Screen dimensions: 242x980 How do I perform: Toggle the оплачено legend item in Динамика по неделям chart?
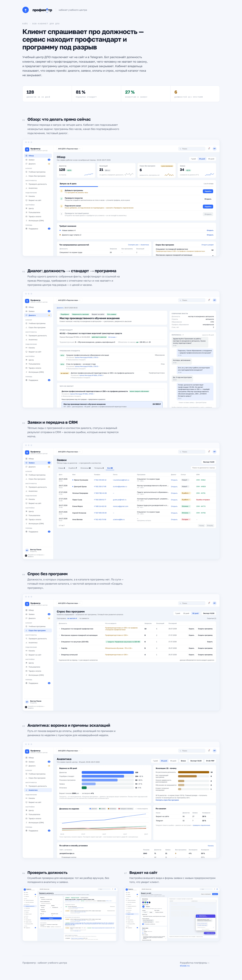112,808
